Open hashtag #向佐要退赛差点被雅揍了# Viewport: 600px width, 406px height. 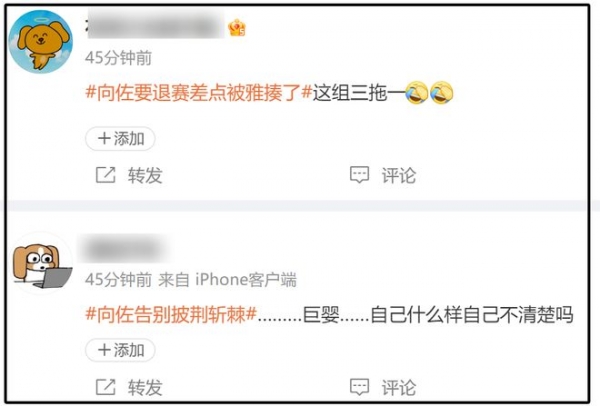click(199, 93)
